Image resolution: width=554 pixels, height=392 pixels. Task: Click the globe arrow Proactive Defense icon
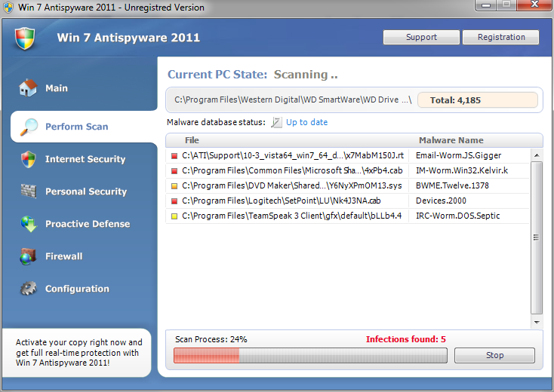pos(29,224)
